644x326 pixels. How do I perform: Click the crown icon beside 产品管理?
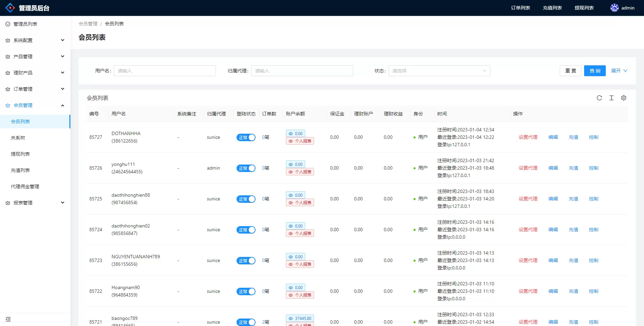pyautogui.click(x=8, y=57)
